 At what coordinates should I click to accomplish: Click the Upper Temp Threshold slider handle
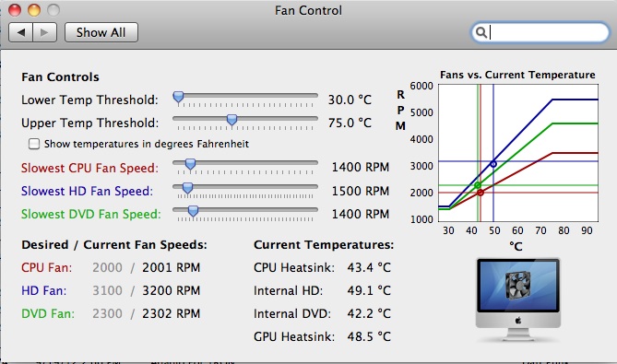pos(231,120)
